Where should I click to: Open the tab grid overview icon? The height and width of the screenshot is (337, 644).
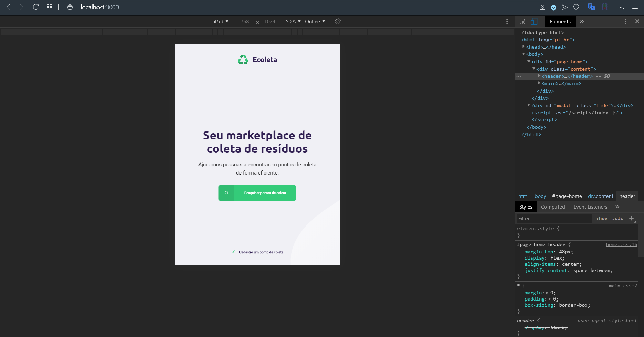pos(50,7)
